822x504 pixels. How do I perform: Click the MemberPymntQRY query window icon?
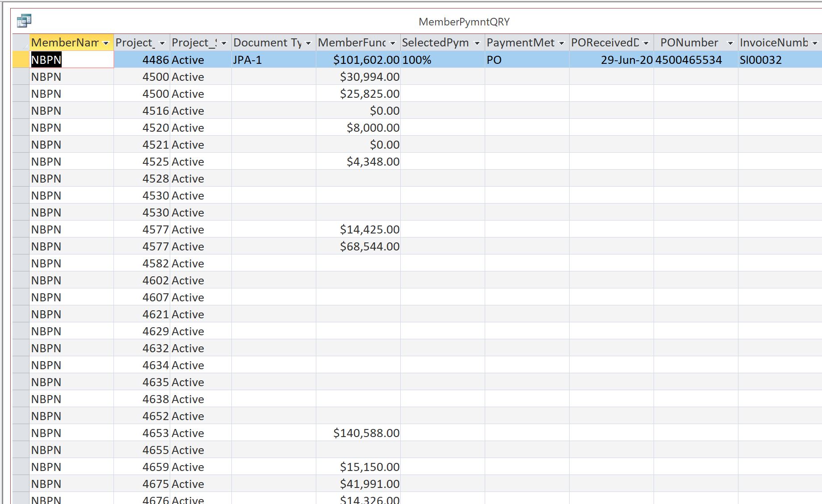pos(24,21)
